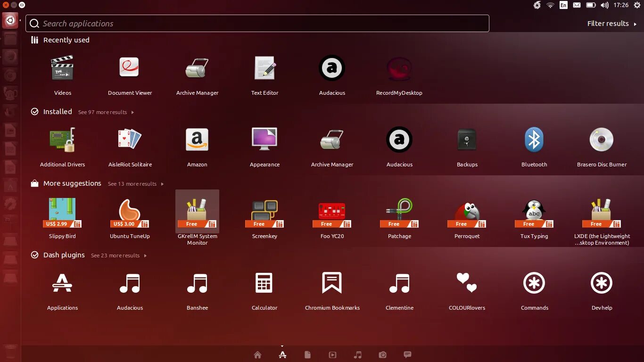Select Ubuntu TuneUp suggestion
The height and width of the screenshot is (362, 644).
(x=130, y=218)
